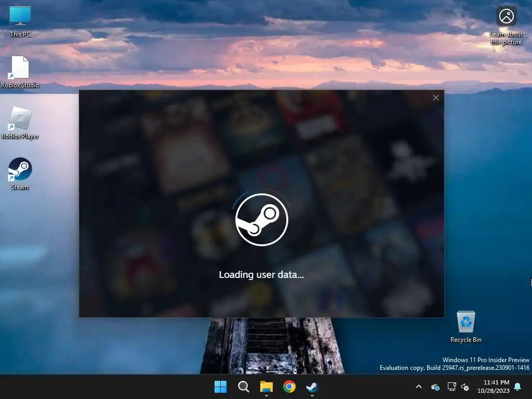The image size is (532, 399).
Task: Close the Steam loading window
Action: 436,98
